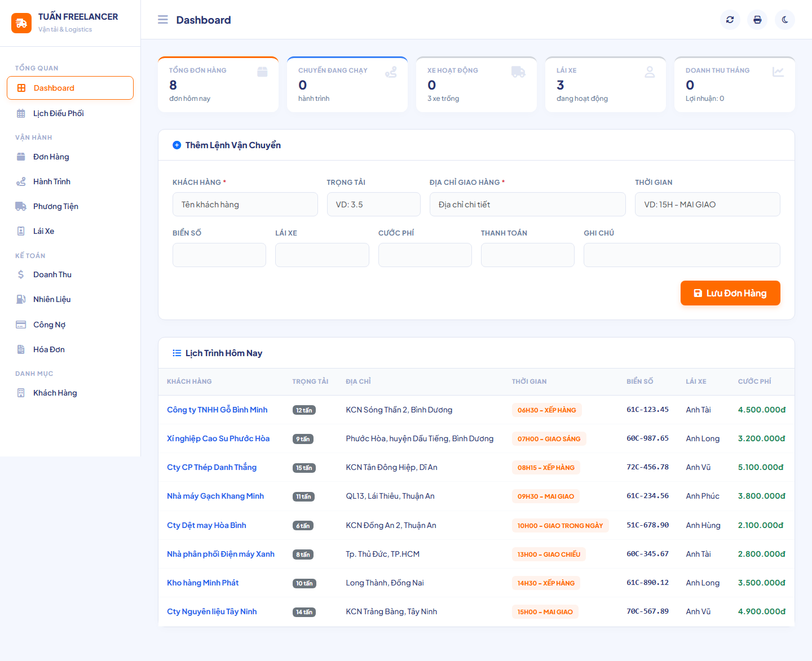Open customer Nhà phân phối Điện máy Xanh
Viewport: 812px width, 661px height.
[220, 554]
